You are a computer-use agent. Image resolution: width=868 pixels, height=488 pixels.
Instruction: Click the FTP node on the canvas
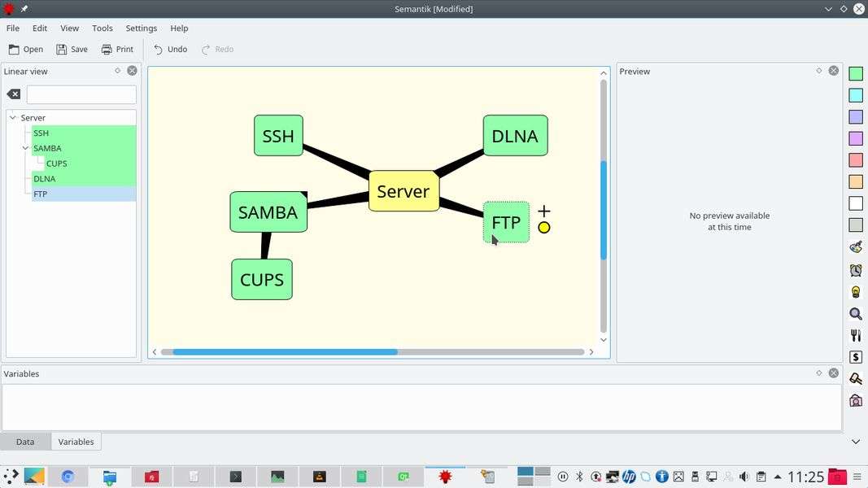tap(507, 222)
